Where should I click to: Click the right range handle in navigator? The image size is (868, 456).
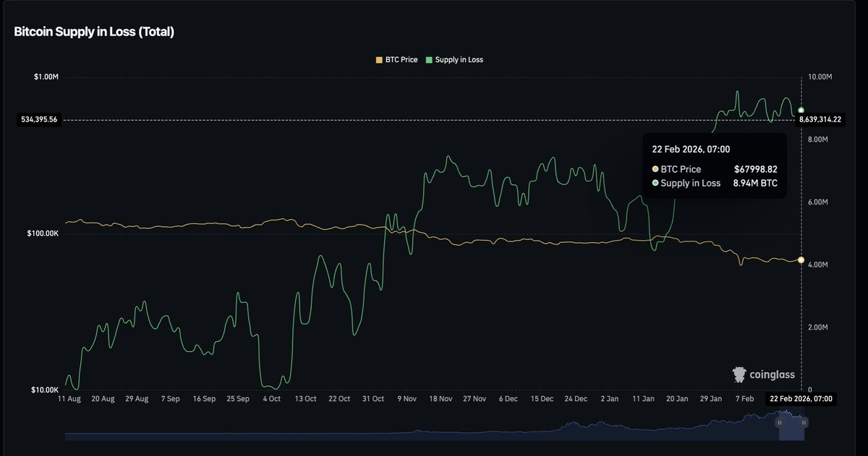click(804, 422)
